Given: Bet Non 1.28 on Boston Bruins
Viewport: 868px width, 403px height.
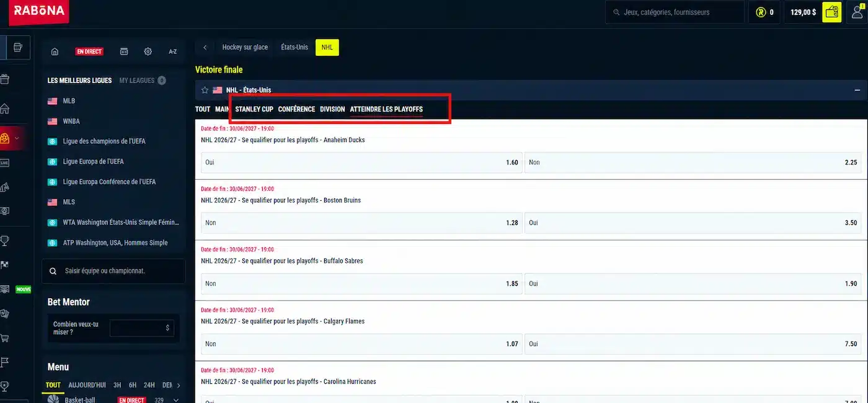Looking at the screenshot, I should click(361, 223).
